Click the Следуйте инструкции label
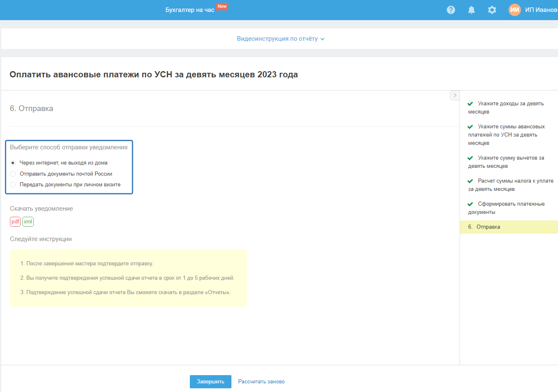The height and width of the screenshot is (392, 558). (41, 239)
